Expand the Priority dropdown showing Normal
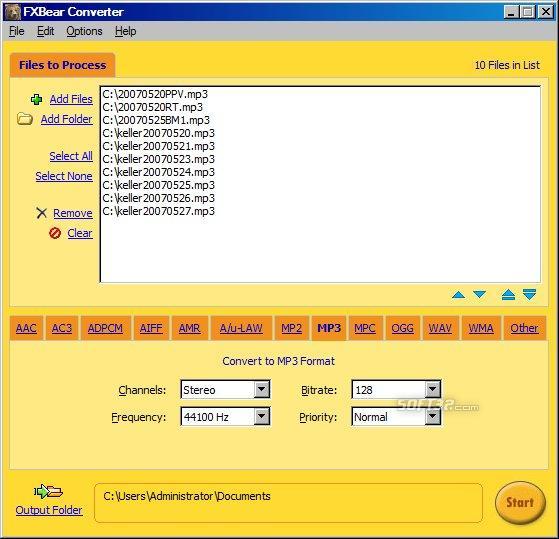This screenshot has height=539, width=559. pos(432,416)
